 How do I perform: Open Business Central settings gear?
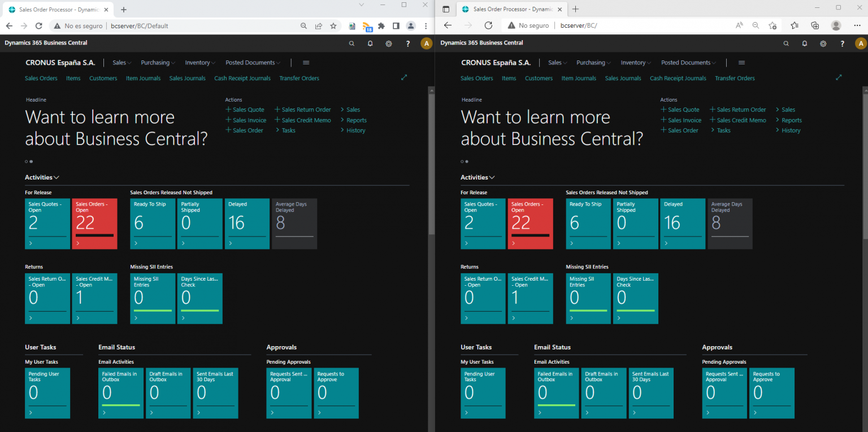tap(389, 43)
